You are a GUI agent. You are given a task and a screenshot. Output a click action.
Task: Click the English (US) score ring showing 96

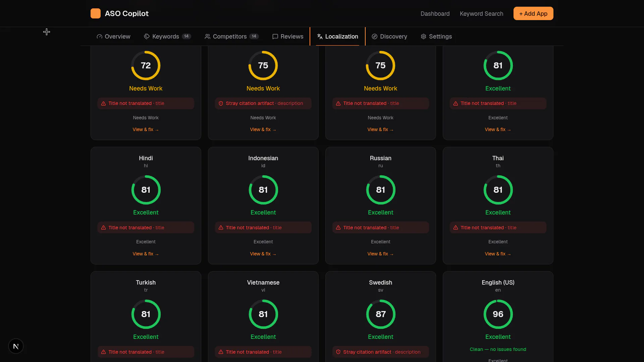pyautogui.click(x=498, y=314)
